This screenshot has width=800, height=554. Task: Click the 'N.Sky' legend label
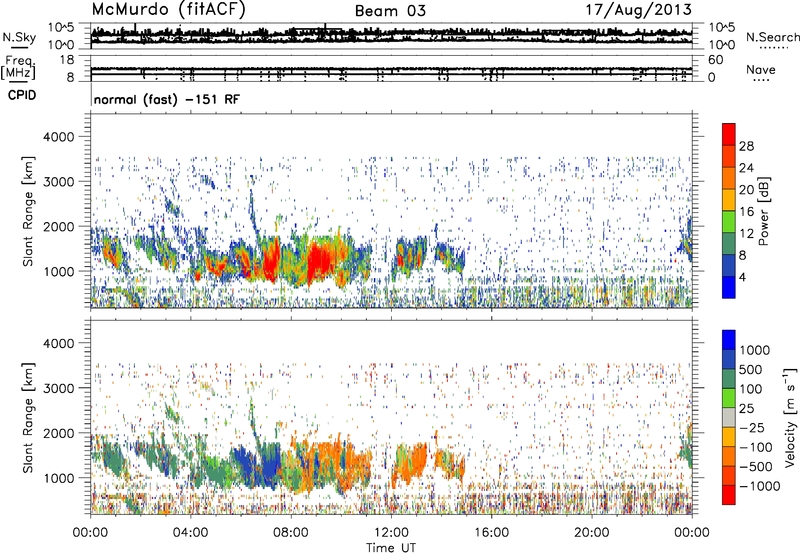click(x=19, y=37)
